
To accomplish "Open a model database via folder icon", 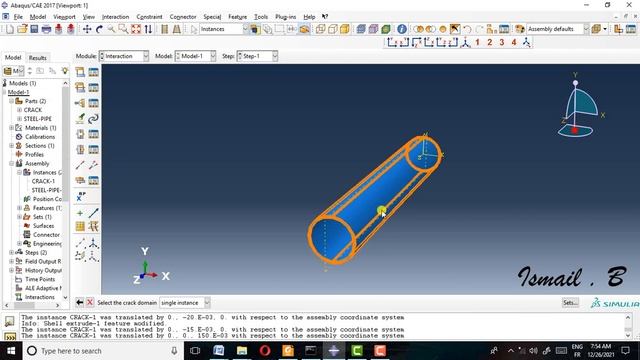I will click(x=22, y=29).
